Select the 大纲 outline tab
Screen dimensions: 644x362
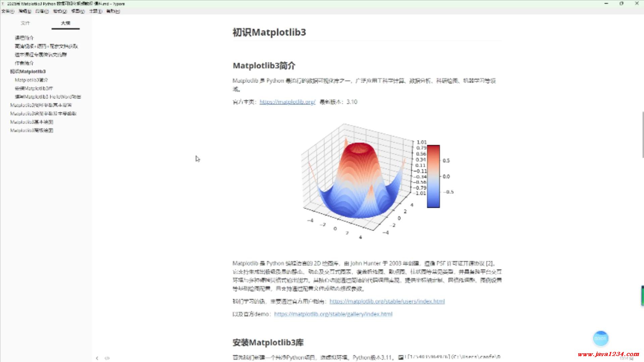[x=65, y=23]
